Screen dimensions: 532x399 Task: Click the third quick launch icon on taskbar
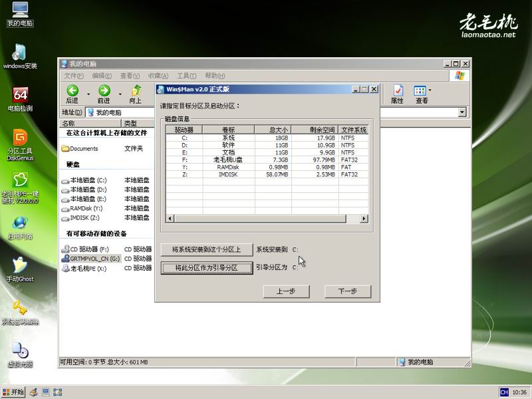58,392
